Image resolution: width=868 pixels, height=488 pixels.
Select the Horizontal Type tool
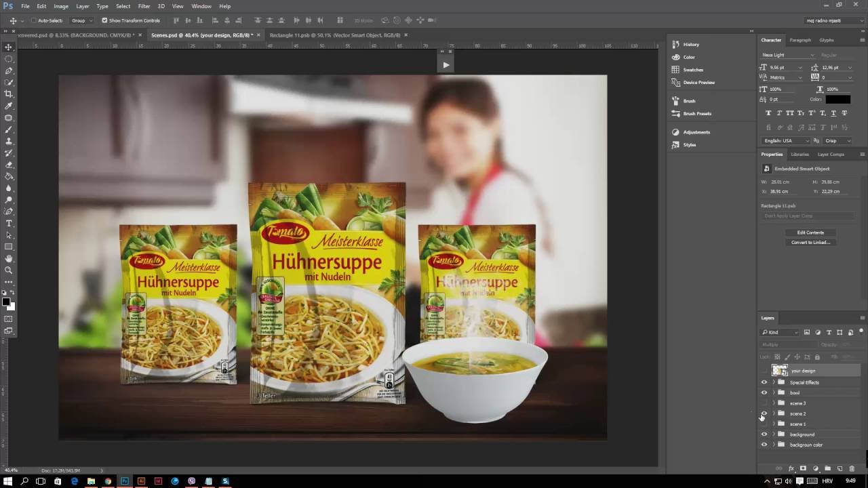[9, 223]
